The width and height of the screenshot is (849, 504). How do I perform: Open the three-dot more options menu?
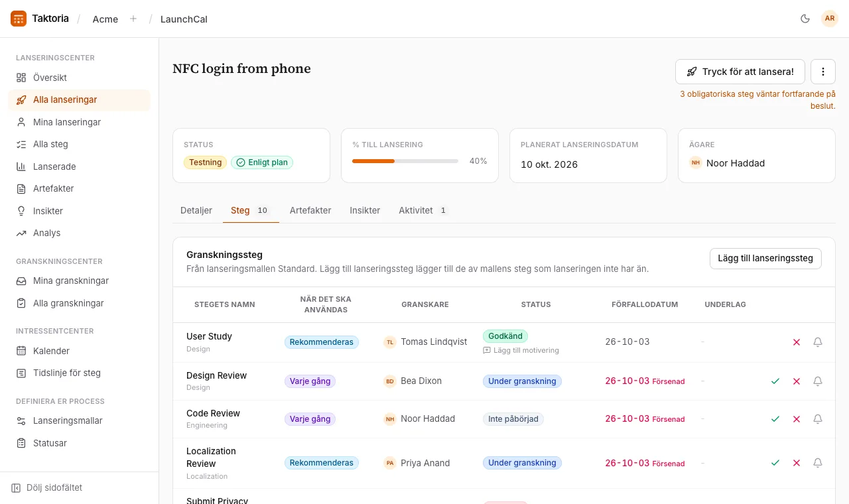coord(823,72)
